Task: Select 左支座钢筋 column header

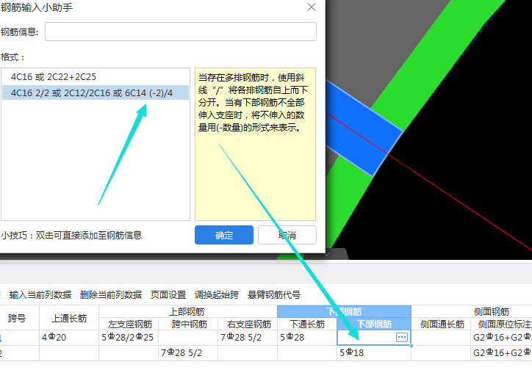Action: (129, 324)
